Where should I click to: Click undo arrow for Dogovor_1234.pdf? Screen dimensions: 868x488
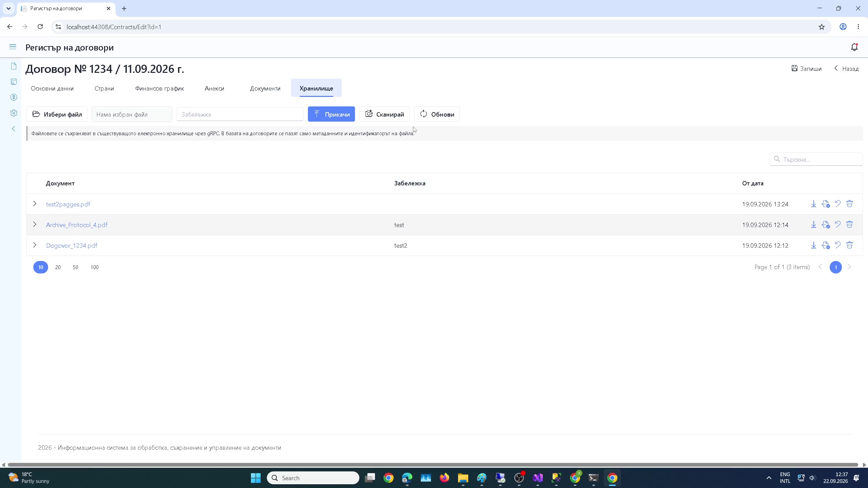click(x=837, y=245)
